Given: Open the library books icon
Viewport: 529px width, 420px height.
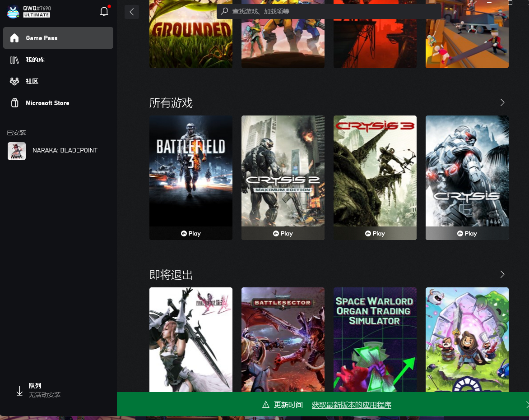Looking at the screenshot, I should coord(14,60).
